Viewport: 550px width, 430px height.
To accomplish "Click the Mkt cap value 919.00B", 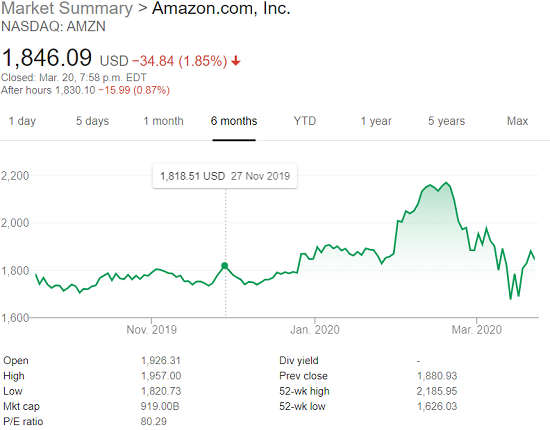I will pyautogui.click(x=160, y=407).
